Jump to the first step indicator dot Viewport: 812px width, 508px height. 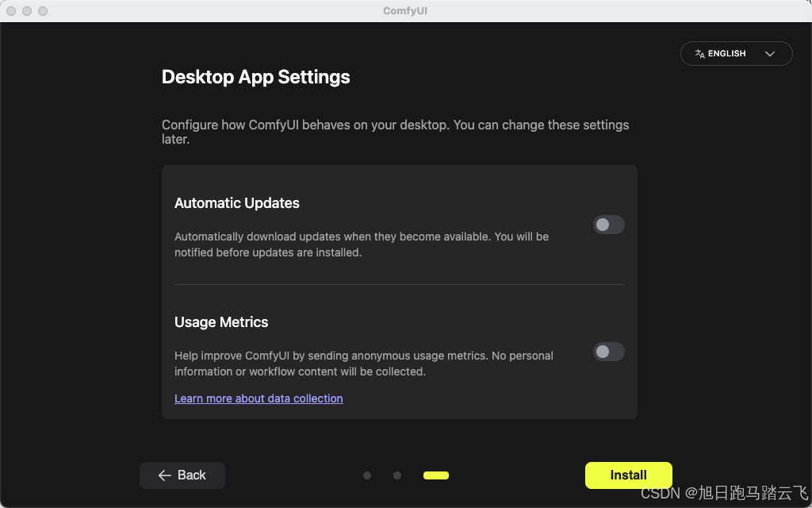pos(367,475)
